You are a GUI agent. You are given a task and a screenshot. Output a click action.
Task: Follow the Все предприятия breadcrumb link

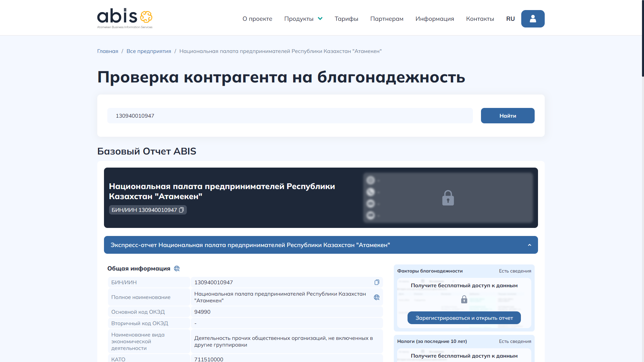pos(149,51)
